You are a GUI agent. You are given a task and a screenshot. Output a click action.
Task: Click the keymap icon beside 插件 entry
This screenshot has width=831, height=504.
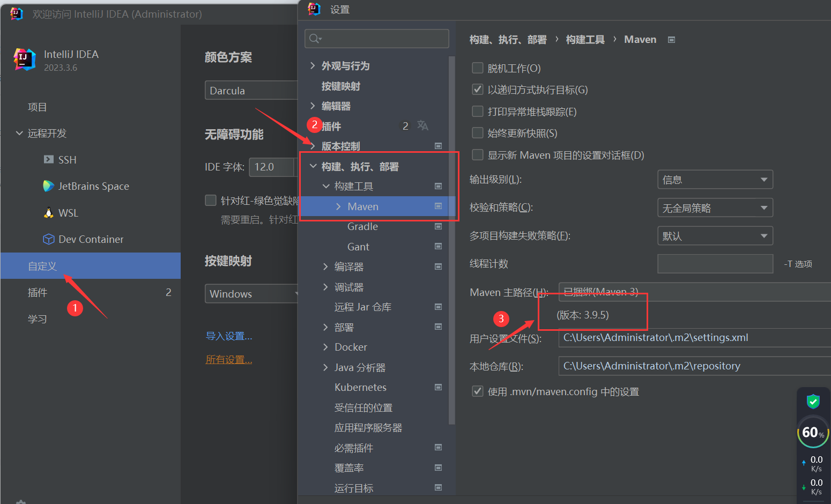pos(423,125)
